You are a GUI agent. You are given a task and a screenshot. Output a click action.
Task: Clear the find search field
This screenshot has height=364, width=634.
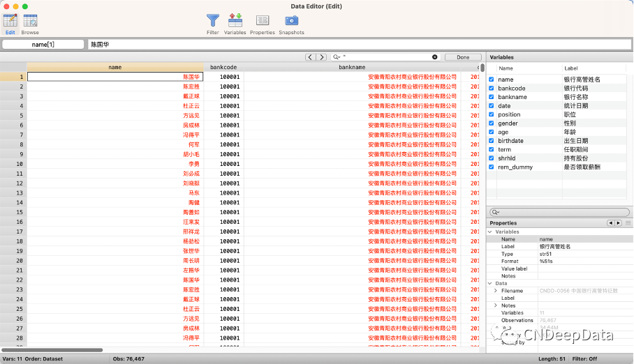pyautogui.click(x=435, y=57)
